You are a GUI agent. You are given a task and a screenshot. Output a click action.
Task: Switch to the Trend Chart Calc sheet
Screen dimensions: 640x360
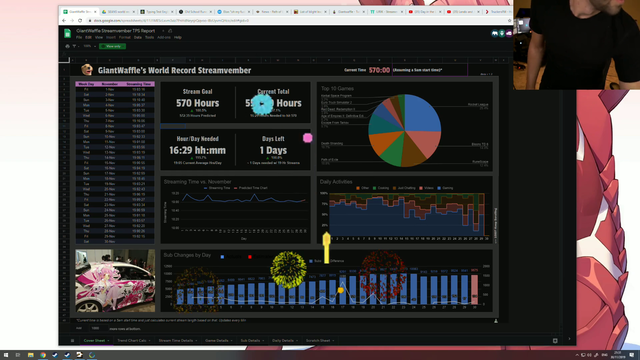pos(131,340)
